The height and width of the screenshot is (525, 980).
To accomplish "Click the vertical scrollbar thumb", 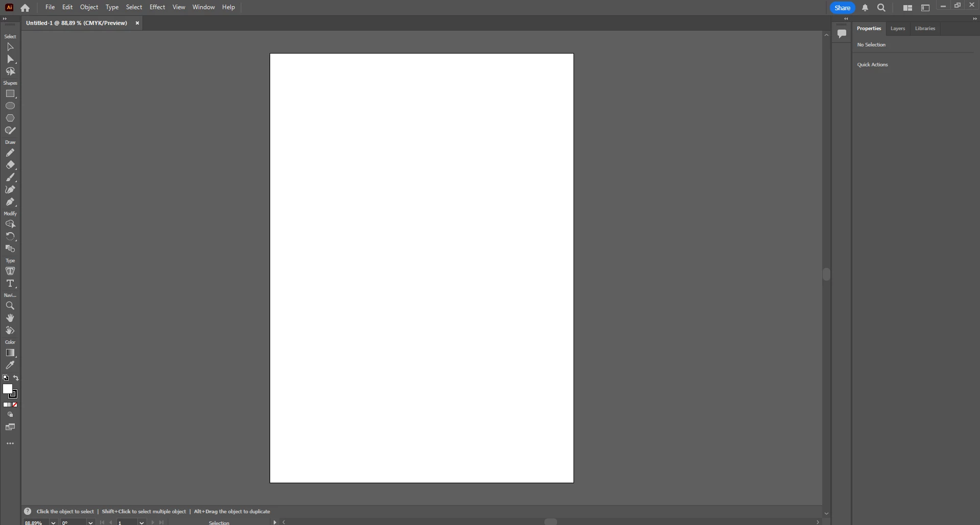I will pos(826,274).
